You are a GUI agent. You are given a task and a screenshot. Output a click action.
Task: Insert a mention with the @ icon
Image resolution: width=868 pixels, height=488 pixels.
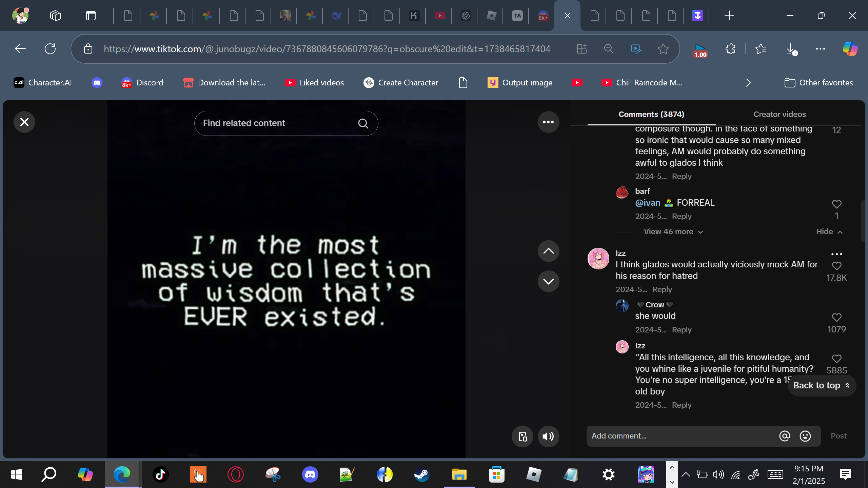pos(784,436)
